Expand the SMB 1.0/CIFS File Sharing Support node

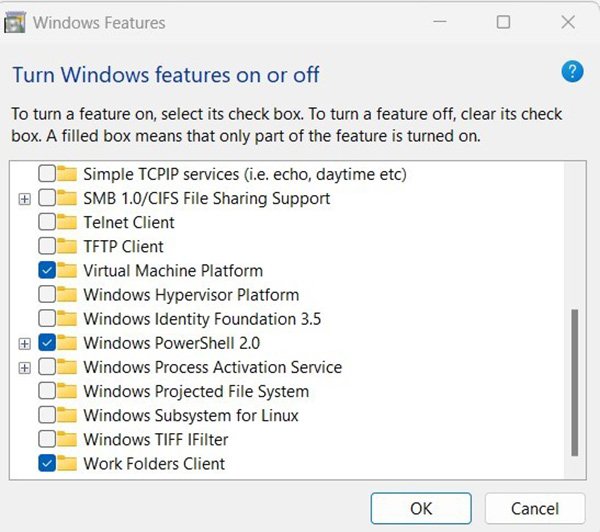(x=25, y=199)
